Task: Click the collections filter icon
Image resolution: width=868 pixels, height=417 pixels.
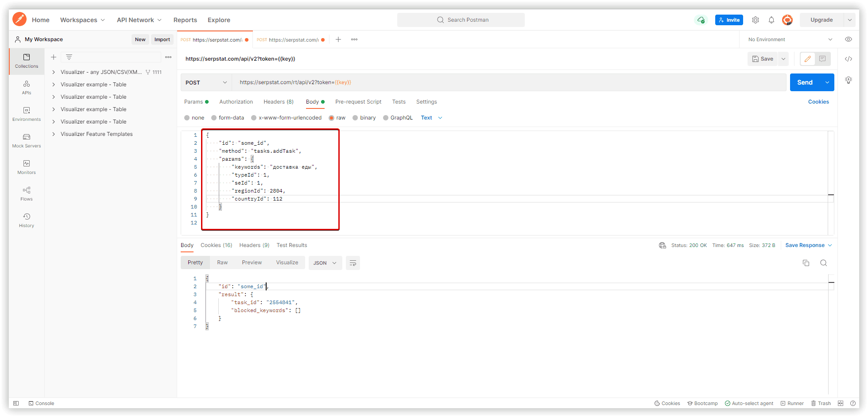Action: (69, 57)
